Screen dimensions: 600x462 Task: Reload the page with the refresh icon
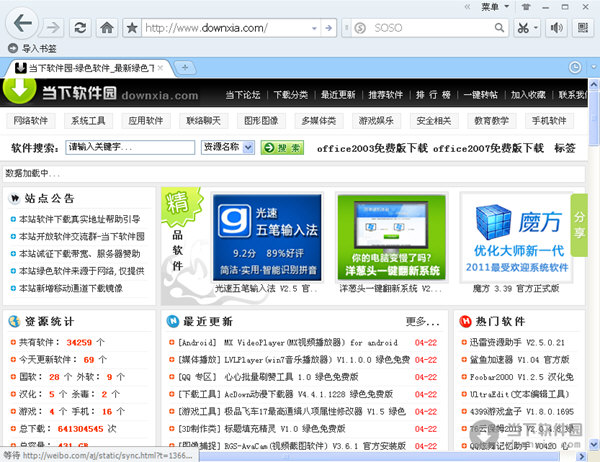click(80, 28)
